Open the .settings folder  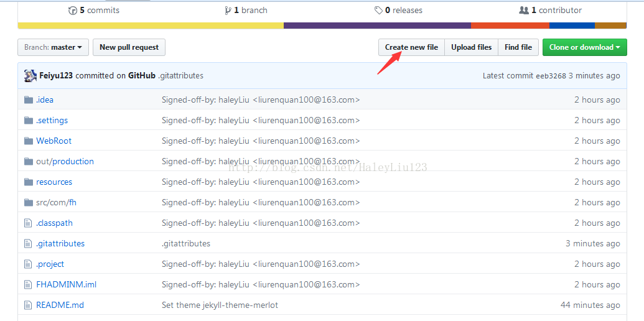(x=52, y=120)
